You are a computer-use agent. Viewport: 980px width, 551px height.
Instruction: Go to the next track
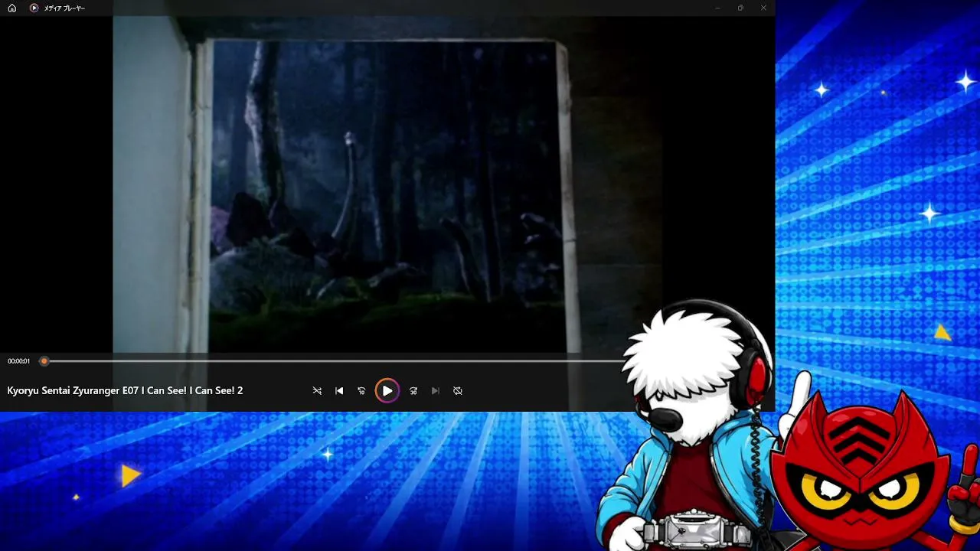(x=436, y=391)
